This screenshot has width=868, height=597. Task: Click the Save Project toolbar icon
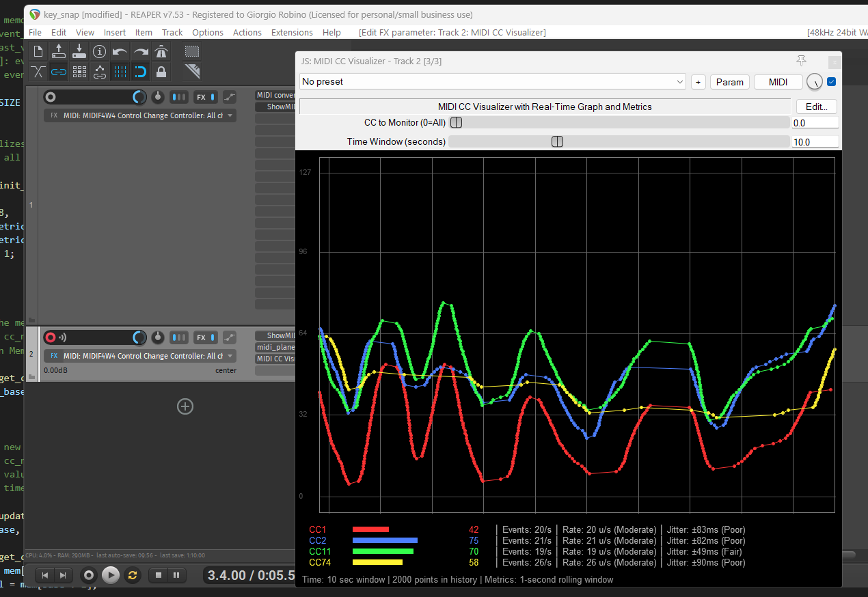(79, 51)
